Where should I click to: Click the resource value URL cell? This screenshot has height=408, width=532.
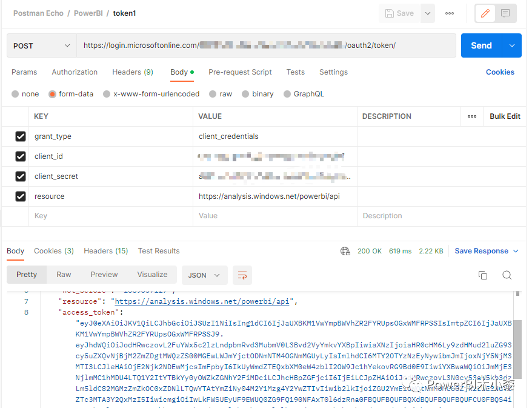click(x=275, y=196)
